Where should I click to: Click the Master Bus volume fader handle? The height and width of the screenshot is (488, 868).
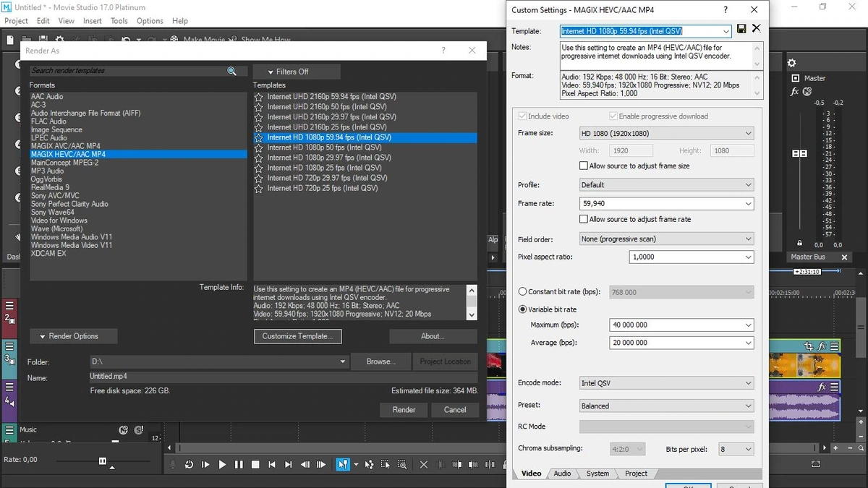point(799,154)
